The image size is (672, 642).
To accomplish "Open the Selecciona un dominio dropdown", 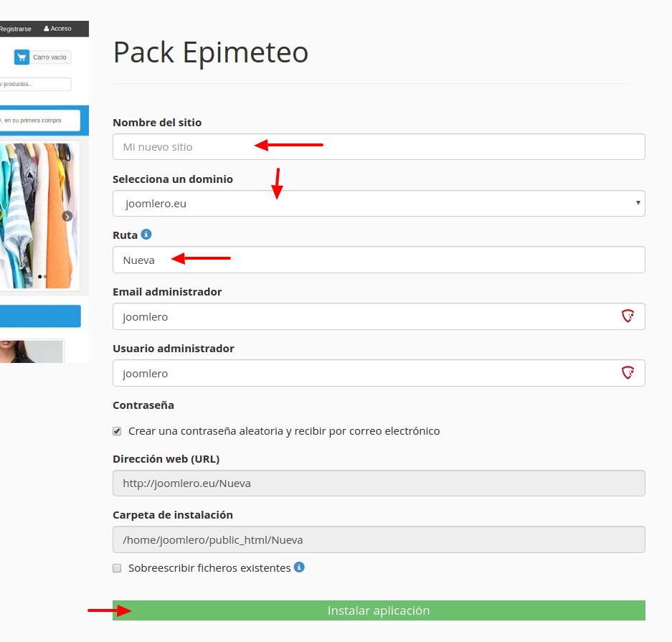I will pos(379,204).
